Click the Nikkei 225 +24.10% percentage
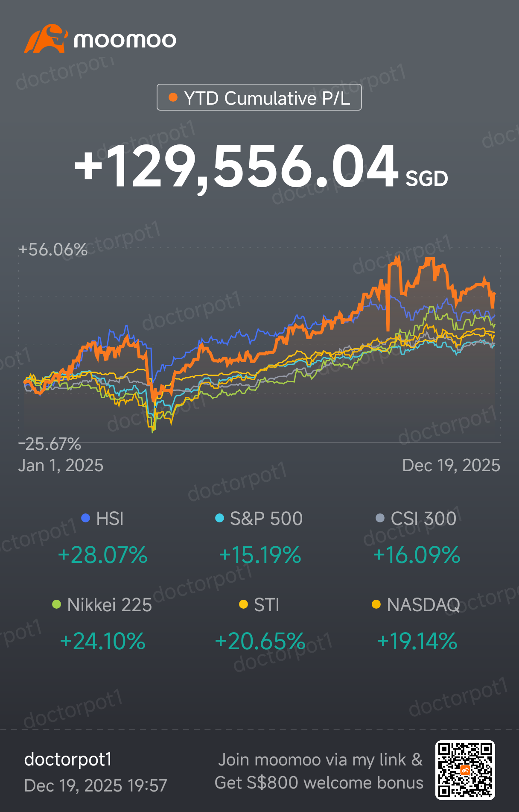This screenshot has width=519, height=812. tap(103, 641)
